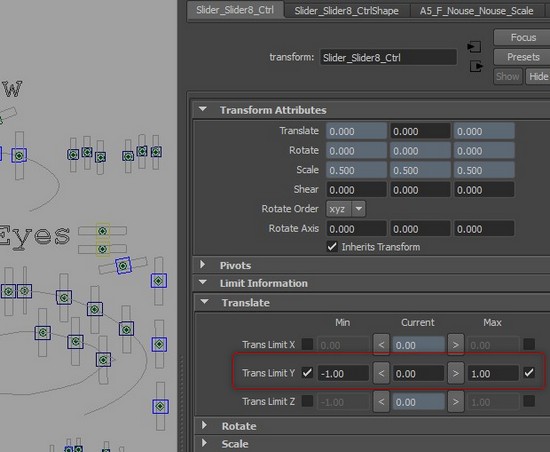The height and width of the screenshot is (452, 550).
Task: Select the lower Eyes horizontal slider control
Action: click(x=102, y=249)
